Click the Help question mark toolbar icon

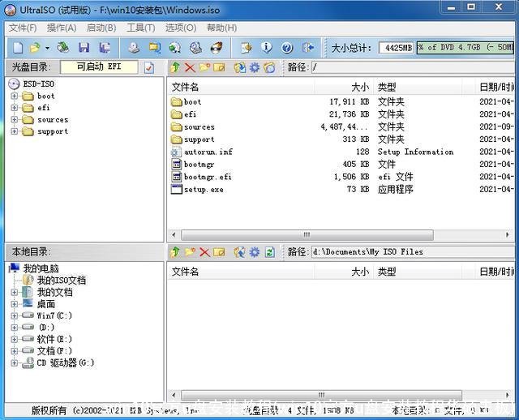[x=287, y=49]
